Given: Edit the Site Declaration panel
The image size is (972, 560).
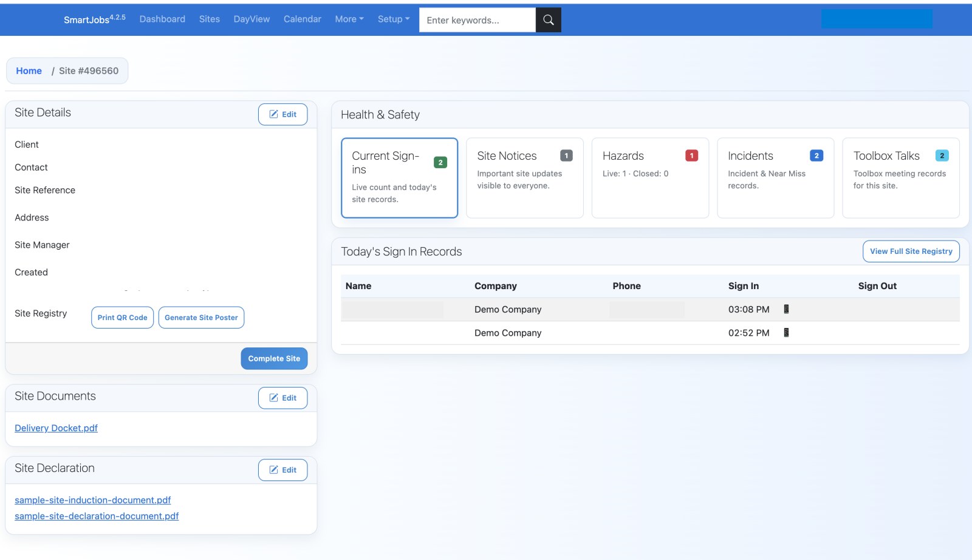Looking at the screenshot, I should pyautogui.click(x=282, y=470).
